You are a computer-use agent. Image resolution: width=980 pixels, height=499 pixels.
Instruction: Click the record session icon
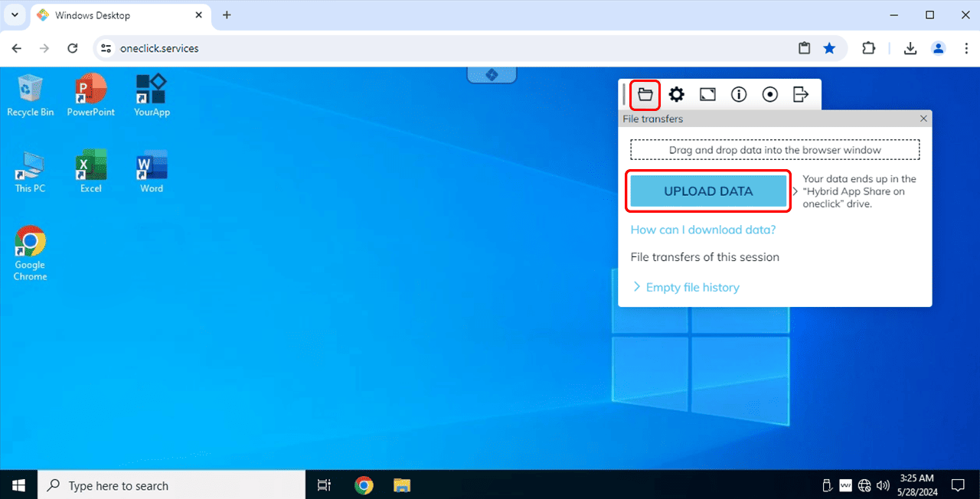coord(770,94)
